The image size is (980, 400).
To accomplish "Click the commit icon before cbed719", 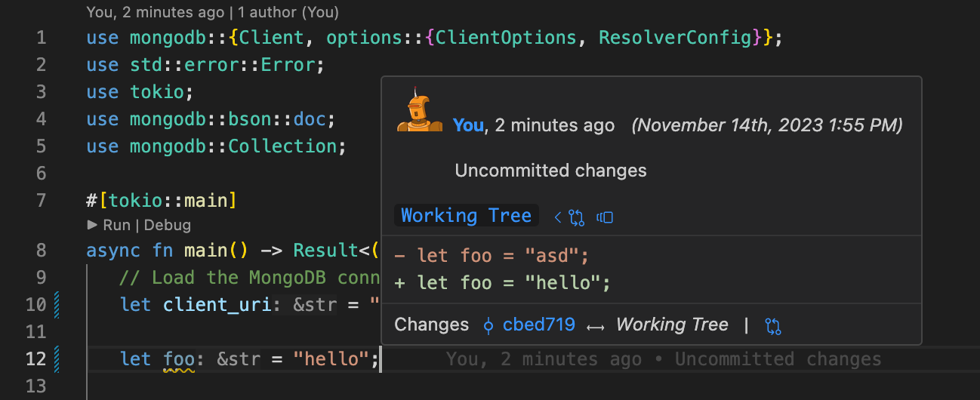I will [488, 326].
